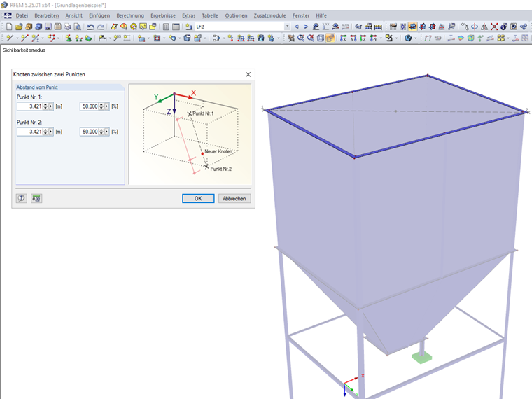Screen dimensions: 532x399
Task: Click the view in X direction icon
Action: click(x=344, y=38)
